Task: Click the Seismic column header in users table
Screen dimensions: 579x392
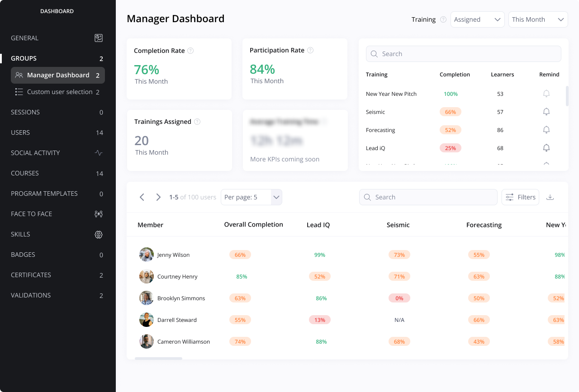Action: pyautogui.click(x=398, y=225)
